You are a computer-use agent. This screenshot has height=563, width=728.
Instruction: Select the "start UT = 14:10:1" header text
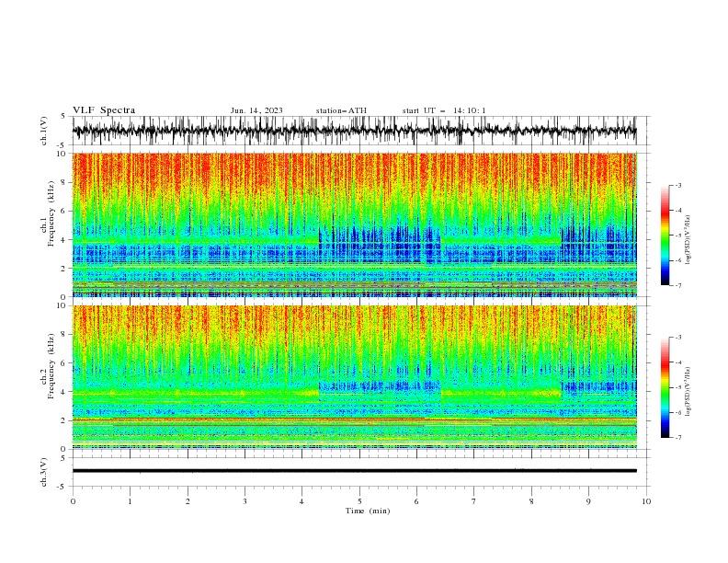(x=444, y=110)
